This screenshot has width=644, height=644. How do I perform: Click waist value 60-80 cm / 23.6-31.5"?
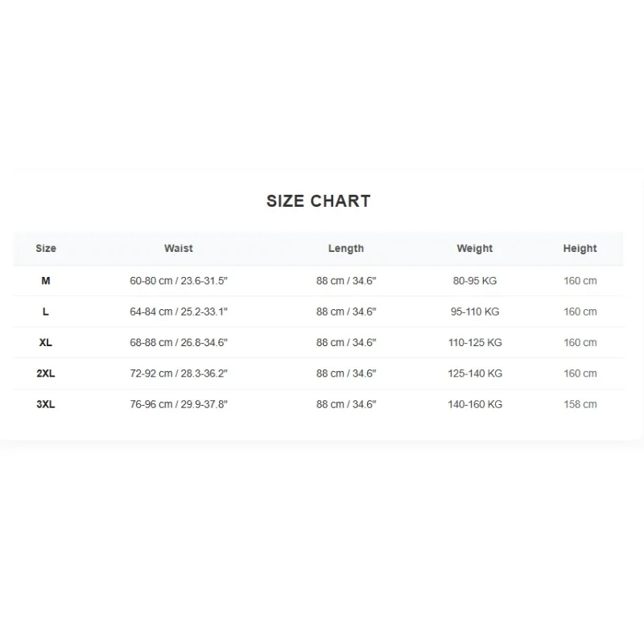[x=178, y=281]
